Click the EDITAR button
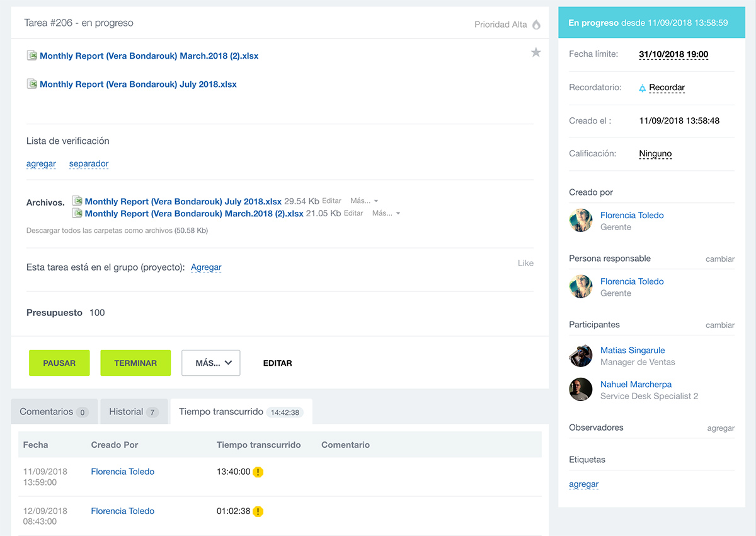Image resolution: width=756 pixels, height=536 pixels. pos(277,363)
